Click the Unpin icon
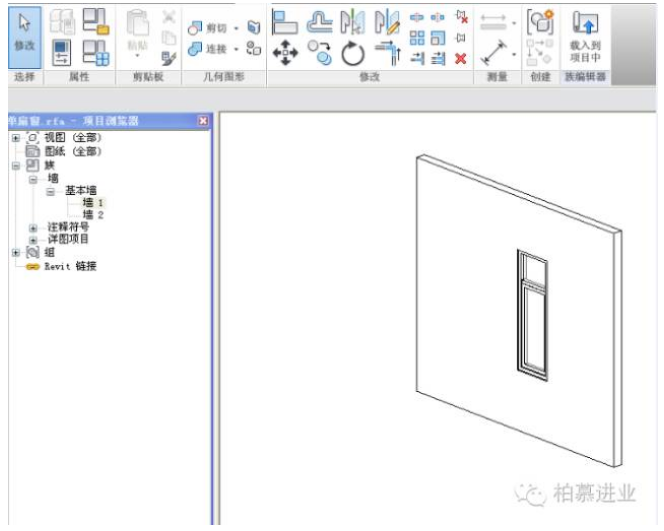This screenshot has height=531, width=664. click(x=461, y=17)
